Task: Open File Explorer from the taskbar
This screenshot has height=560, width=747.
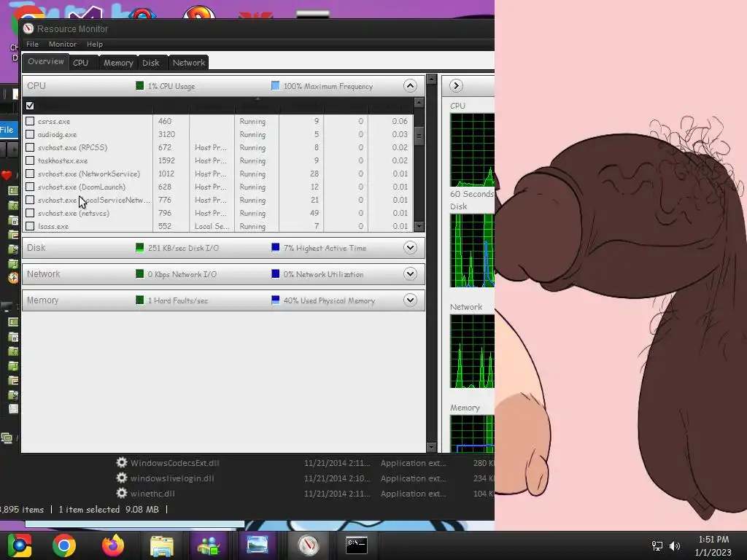Action: [x=161, y=545]
